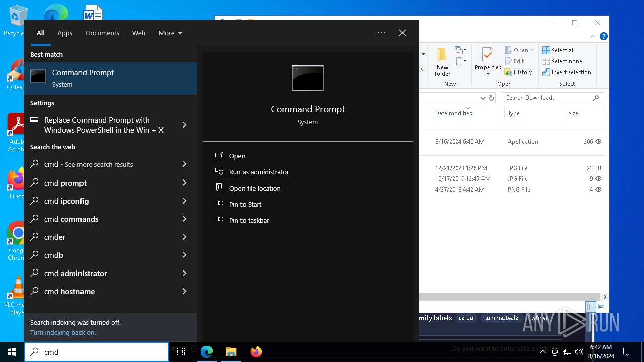The height and width of the screenshot is (362, 644).
Task: Click the Search Downloads field
Action: 552,98
